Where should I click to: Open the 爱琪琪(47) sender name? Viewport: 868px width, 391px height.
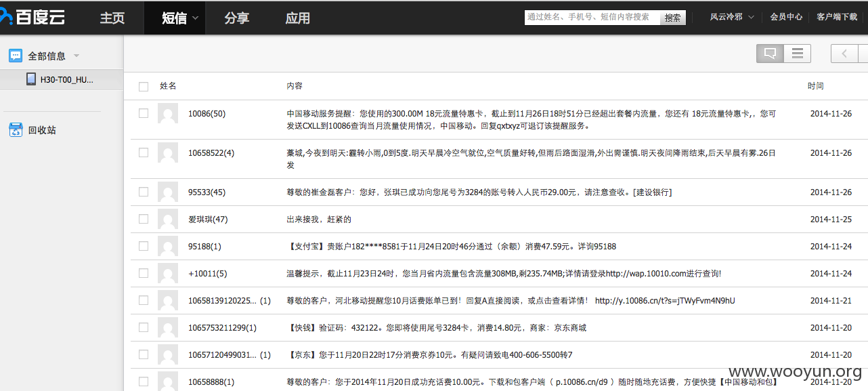(x=208, y=220)
